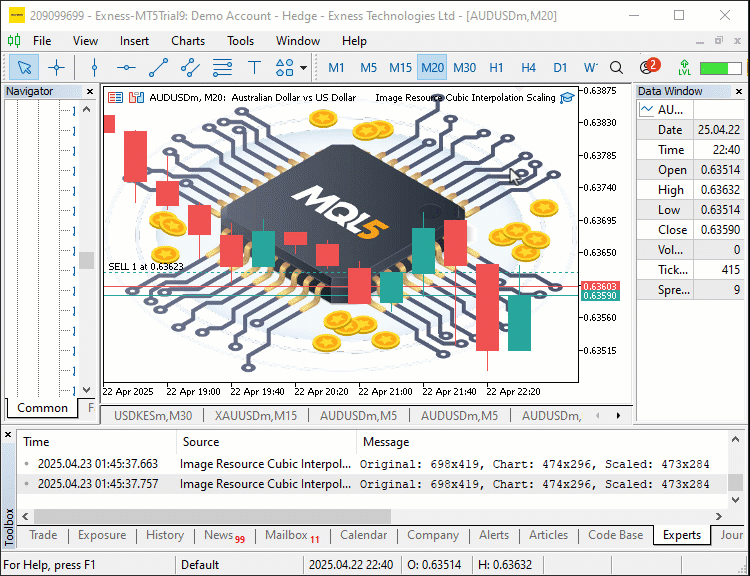The width and height of the screenshot is (750, 576).
Task: Click the MetaTrader candlestick logo icon
Action: coord(14,41)
